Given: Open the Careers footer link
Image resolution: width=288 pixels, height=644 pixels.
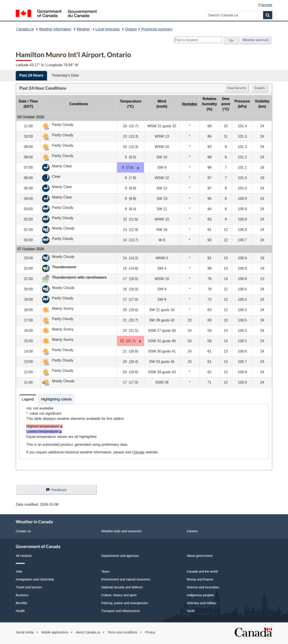Looking at the screenshot, I should (x=192, y=531).
